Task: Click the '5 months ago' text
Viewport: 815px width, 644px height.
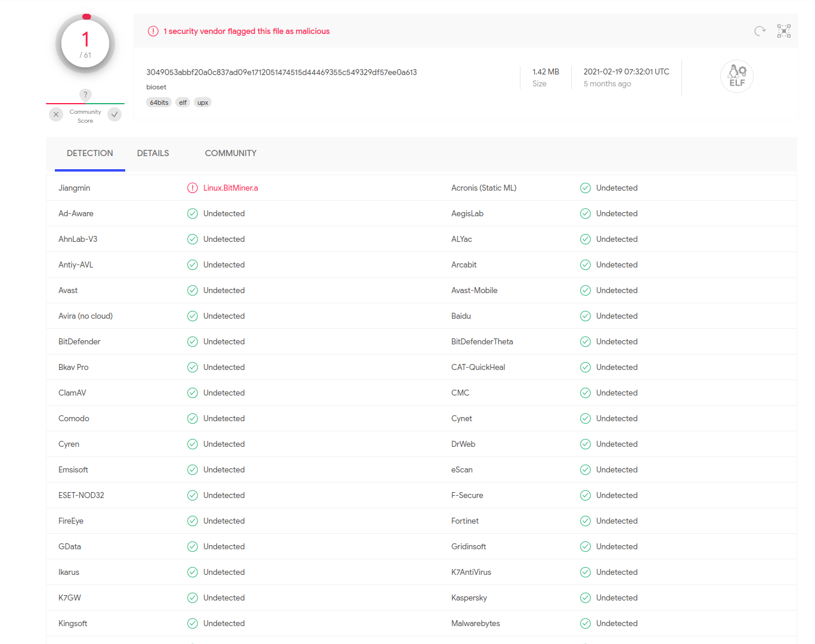Action: coord(607,84)
